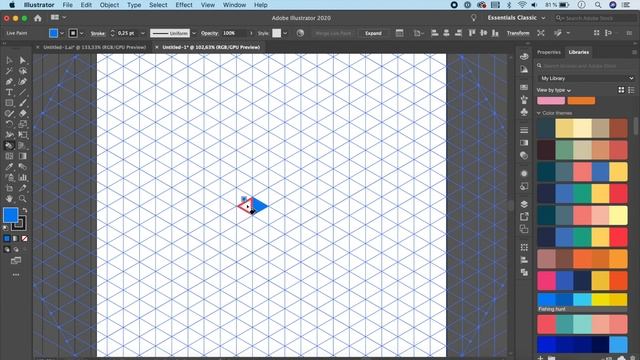The height and width of the screenshot is (360, 640).
Task: Select the Selection tool arrow
Action: tap(9, 60)
